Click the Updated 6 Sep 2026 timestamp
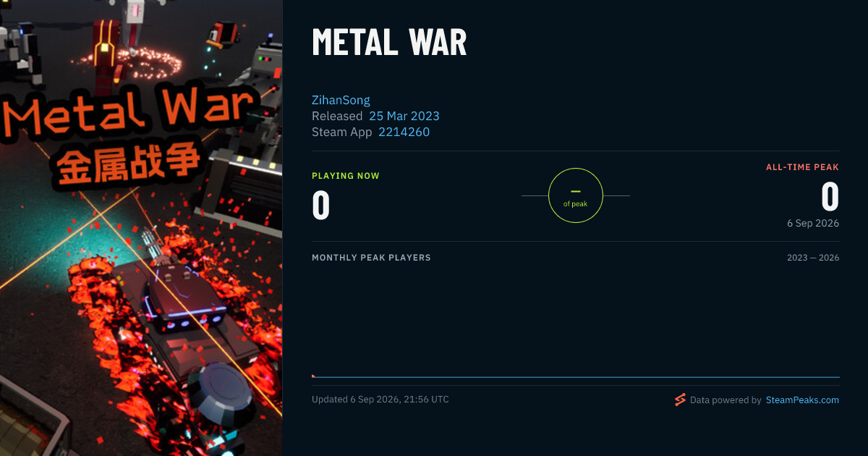 click(x=380, y=400)
